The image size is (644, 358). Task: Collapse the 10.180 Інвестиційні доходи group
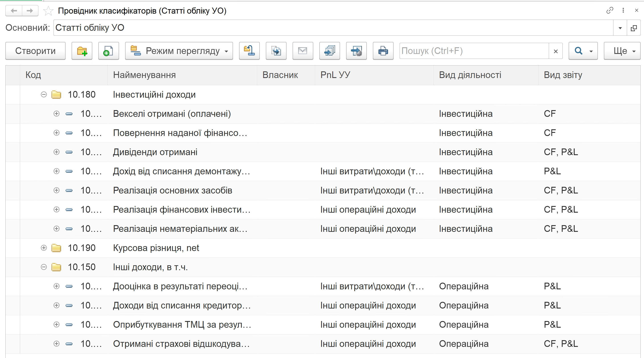pos(44,95)
